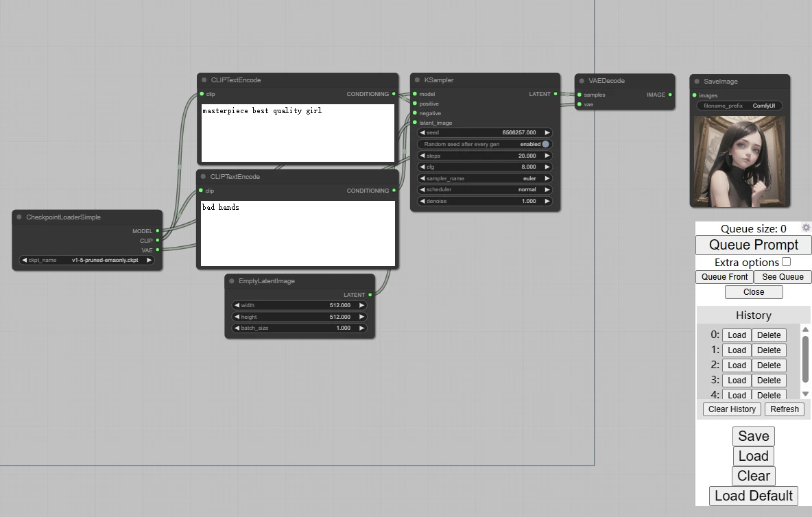Toggle Random seed after every gen switch
The width and height of the screenshot is (812, 517).
[x=545, y=145]
